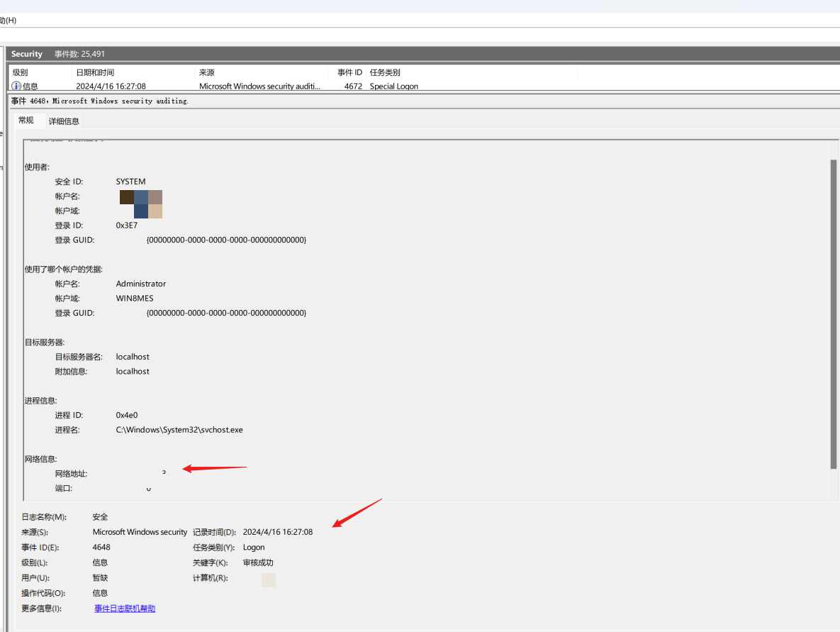Sort events by the 日期和时间 column header
This screenshot has height=632, width=840.
click(95, 72)
